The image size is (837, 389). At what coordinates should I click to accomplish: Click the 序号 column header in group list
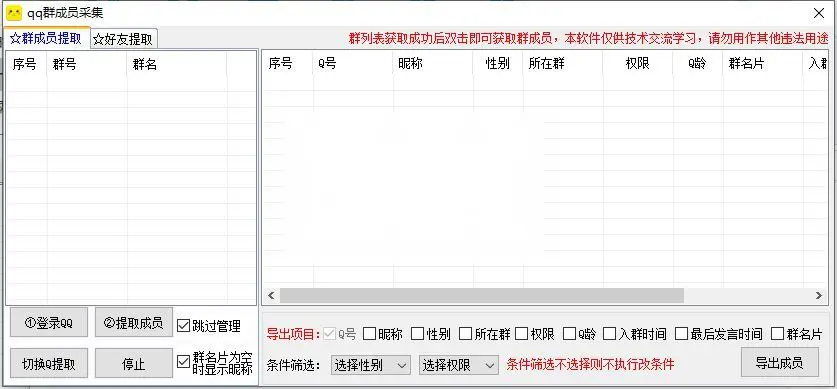(x=27, y=65)
